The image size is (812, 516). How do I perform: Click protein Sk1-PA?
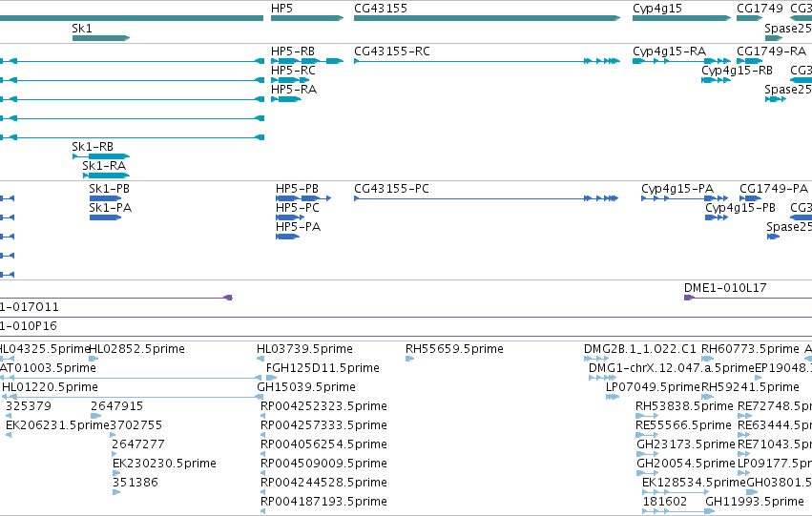[106, 217]
